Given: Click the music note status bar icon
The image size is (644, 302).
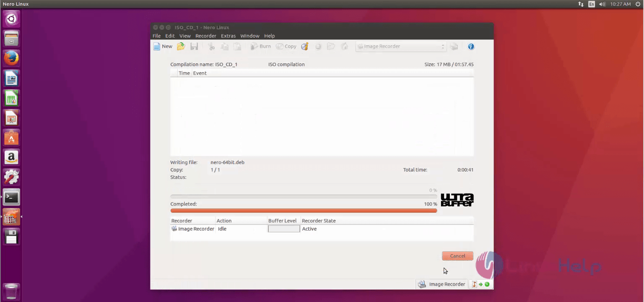Looking at the screenshot, I should (x=475, y=284).
